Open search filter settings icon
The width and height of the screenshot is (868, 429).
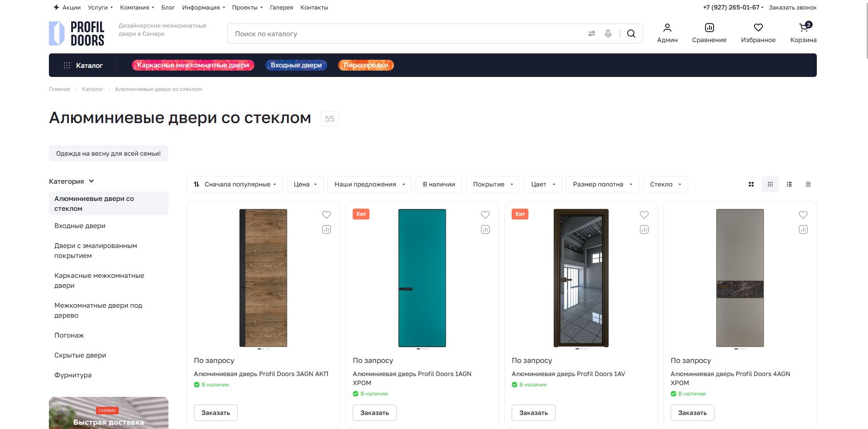click(x=592, y=33)
